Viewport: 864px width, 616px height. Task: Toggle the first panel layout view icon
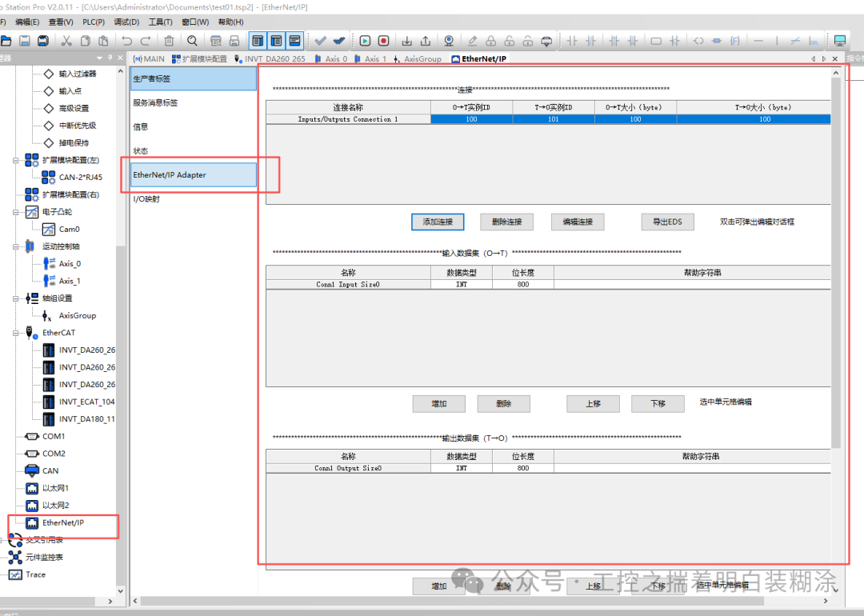[258, 41]
